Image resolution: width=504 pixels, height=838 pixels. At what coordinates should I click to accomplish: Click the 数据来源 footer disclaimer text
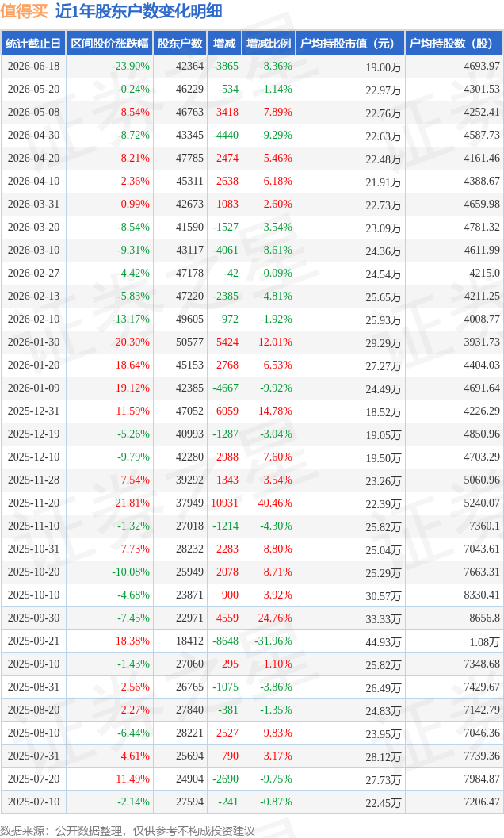(128, 831)
